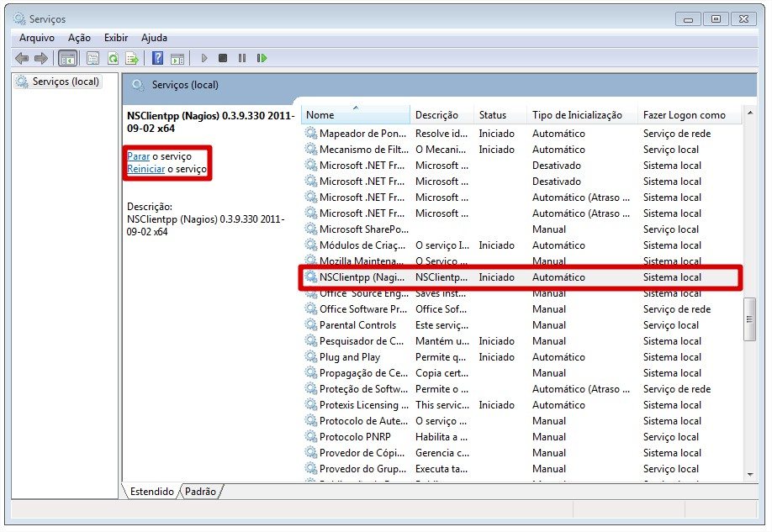Select Serviços (local) in the left tree
772x532 pixels.
point(66,82)
